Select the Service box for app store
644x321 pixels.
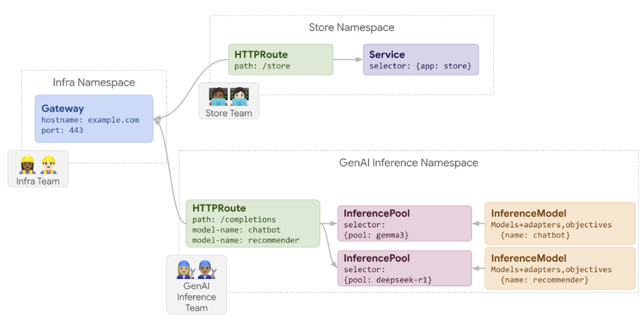pos(421,59)
